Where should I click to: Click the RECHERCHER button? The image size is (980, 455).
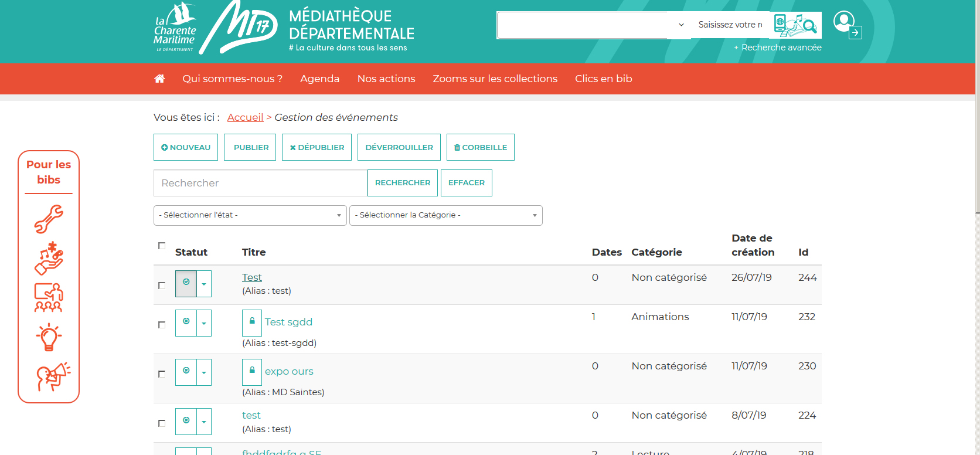(403, 183)
